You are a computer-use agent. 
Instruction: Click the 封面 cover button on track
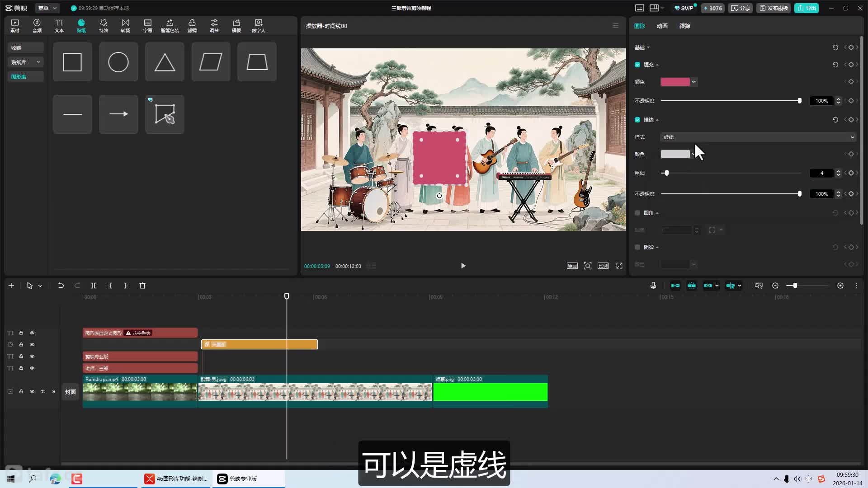pos(70,392)
